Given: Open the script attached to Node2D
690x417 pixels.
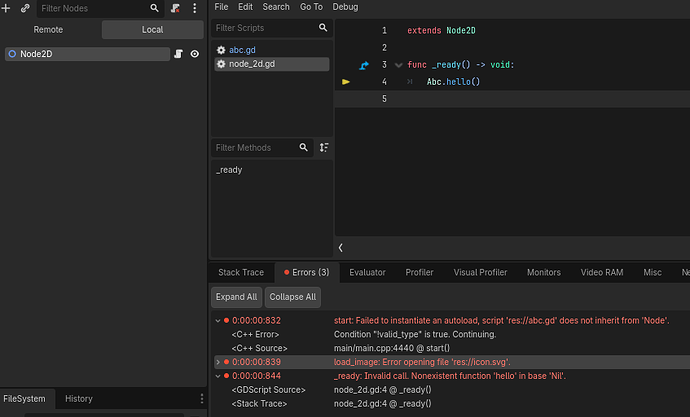Looking at the screenshot, I should (178, 54).
